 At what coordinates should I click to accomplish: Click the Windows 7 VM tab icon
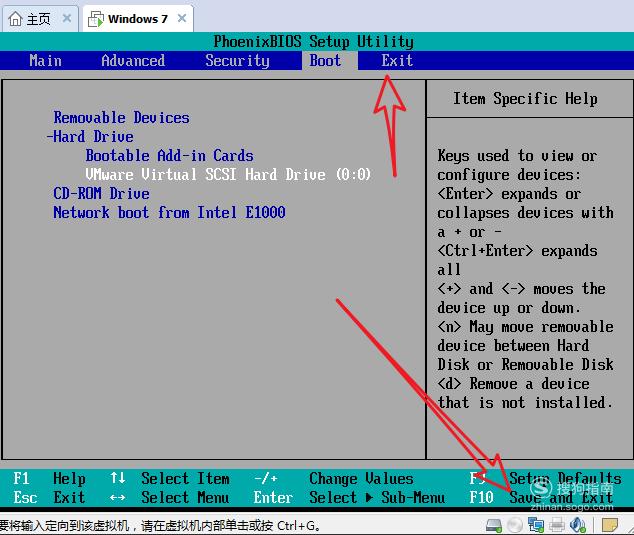pos(96,19)
